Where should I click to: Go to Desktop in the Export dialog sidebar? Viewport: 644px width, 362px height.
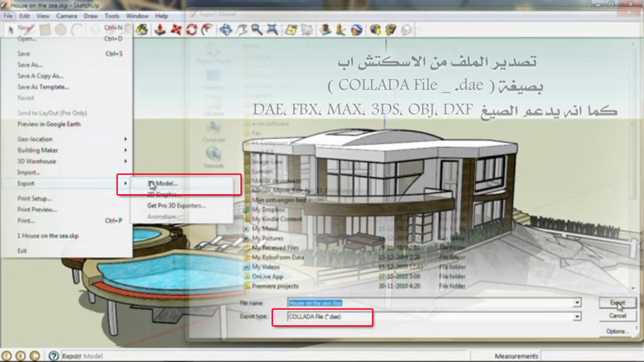point(213,80)
